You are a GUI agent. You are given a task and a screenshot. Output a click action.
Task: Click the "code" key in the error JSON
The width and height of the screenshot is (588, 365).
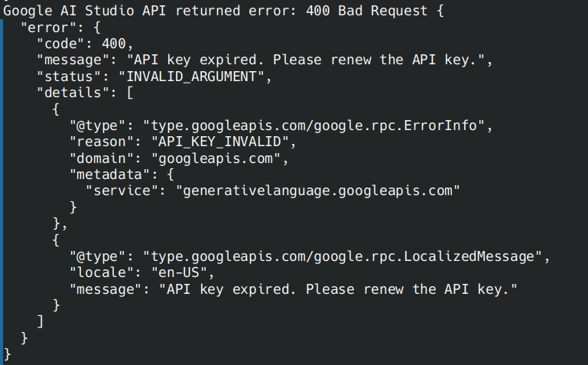tap(60, 44)
